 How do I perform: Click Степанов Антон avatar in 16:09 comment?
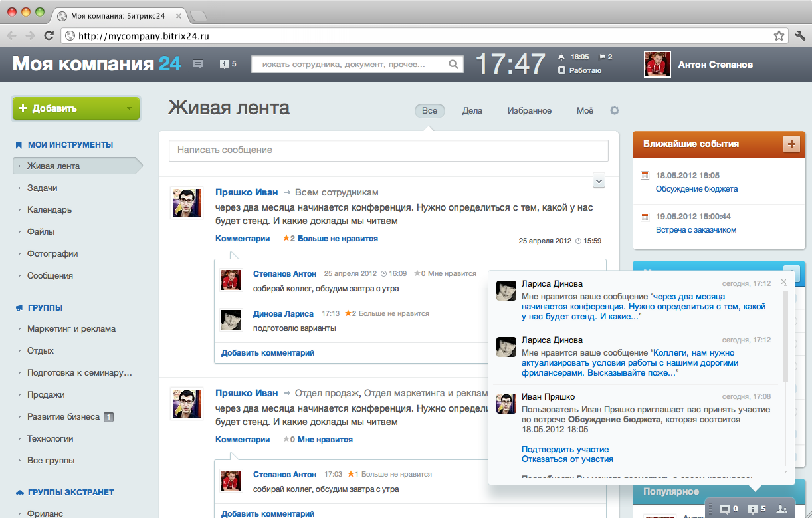point(231,280)
